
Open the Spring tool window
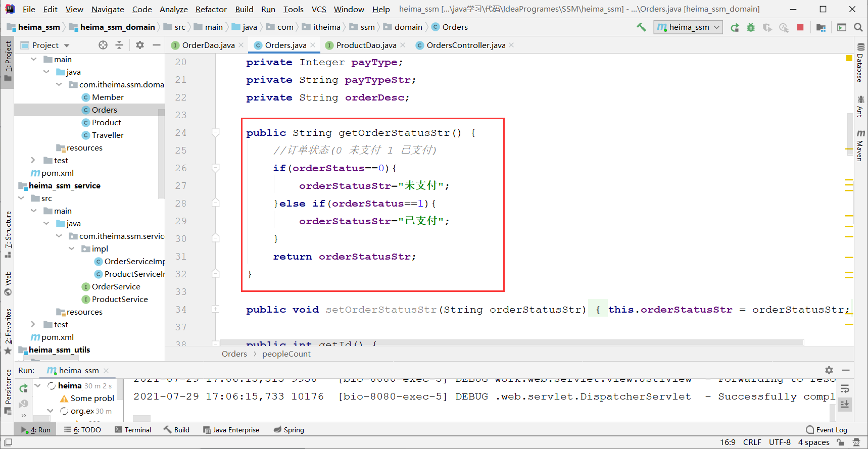[x=289, y=430]
